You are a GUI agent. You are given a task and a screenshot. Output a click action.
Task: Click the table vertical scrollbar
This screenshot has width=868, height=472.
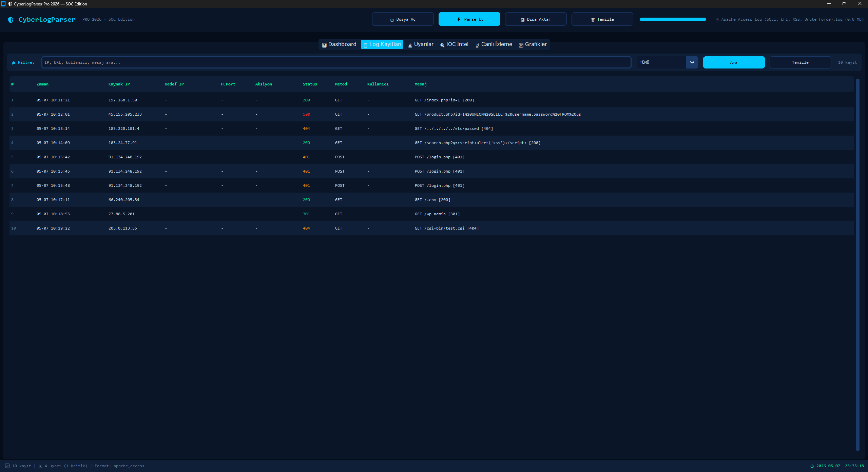(857, 264)
